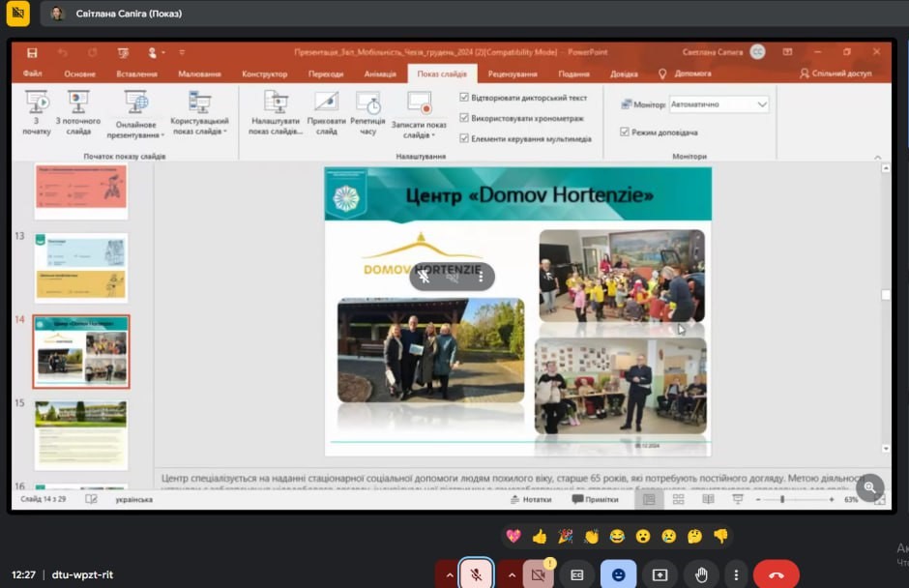Raise hand in the meeting
The width and height of the screenshot is (909, 588).
(x=701, y=574)
